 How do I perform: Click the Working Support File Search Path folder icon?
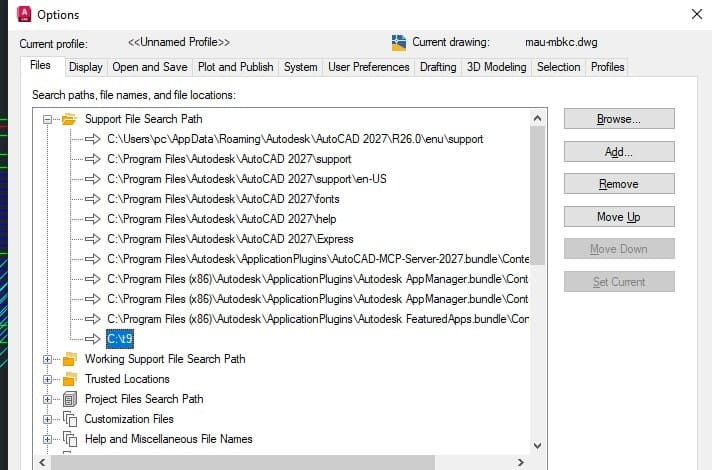(x=69, y=359)
